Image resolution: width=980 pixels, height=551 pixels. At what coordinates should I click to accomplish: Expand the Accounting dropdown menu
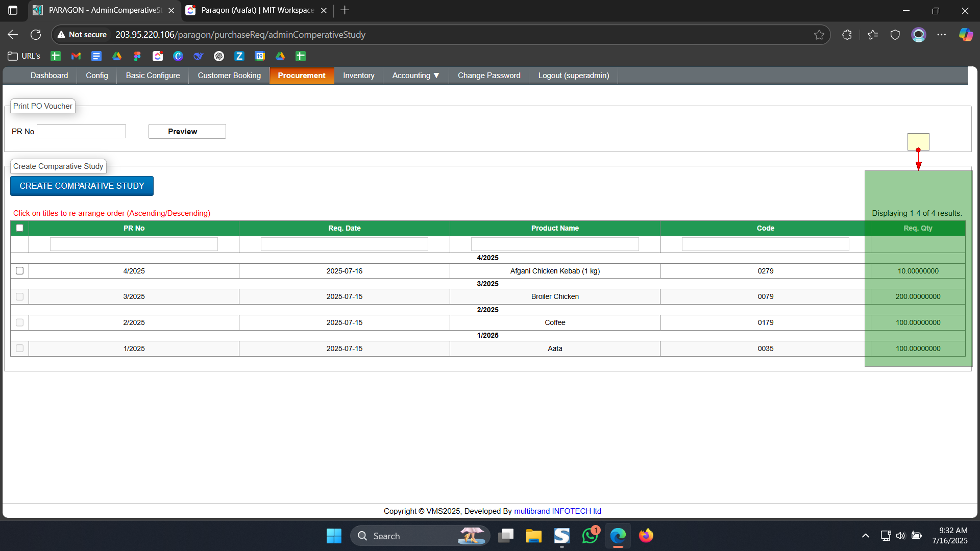[415, 76]
